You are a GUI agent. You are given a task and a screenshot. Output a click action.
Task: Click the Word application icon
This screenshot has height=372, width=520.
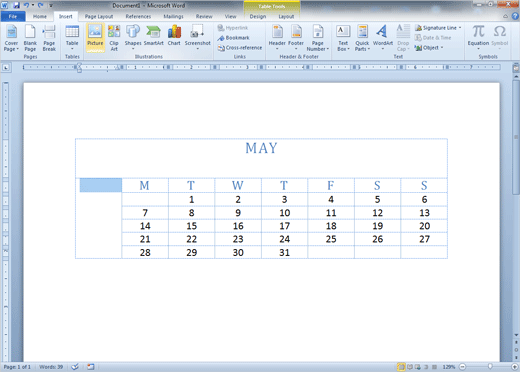pos(5,5)
